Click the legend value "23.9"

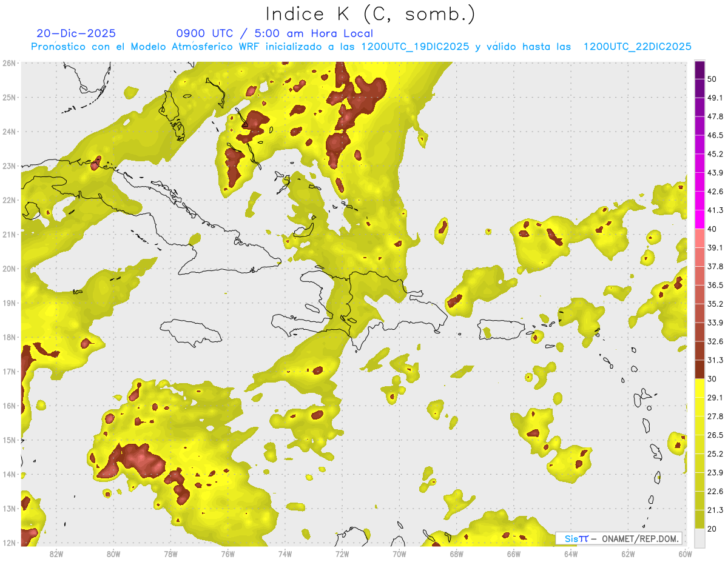coord(715,473)
